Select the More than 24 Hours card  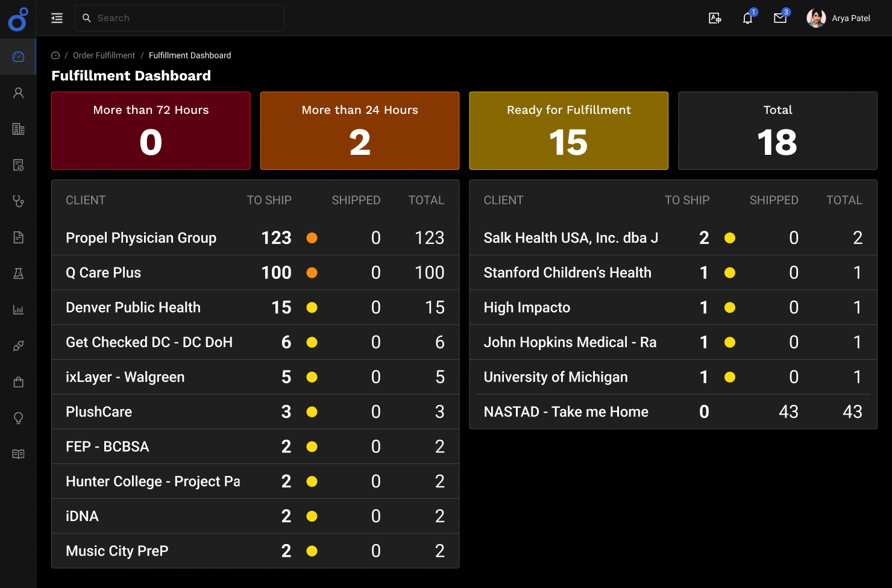coord(360,131)
